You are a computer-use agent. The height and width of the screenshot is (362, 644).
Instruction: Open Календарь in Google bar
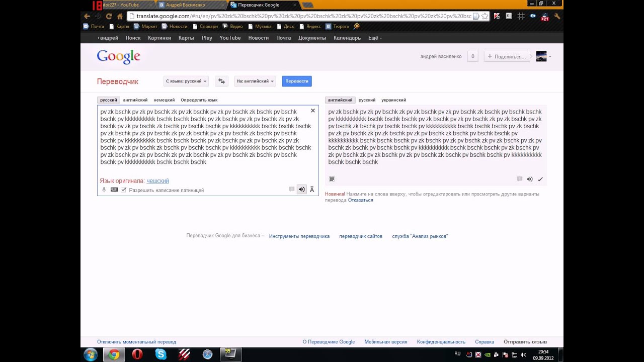pyautogui.click(x=347, y=38)
